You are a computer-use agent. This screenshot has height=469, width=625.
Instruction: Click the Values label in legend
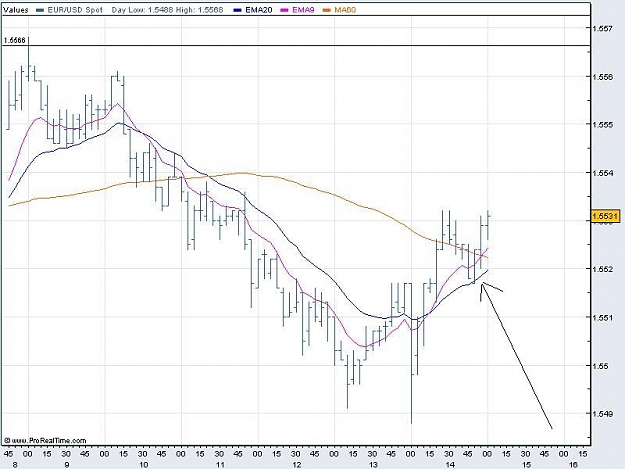[16, 10]
